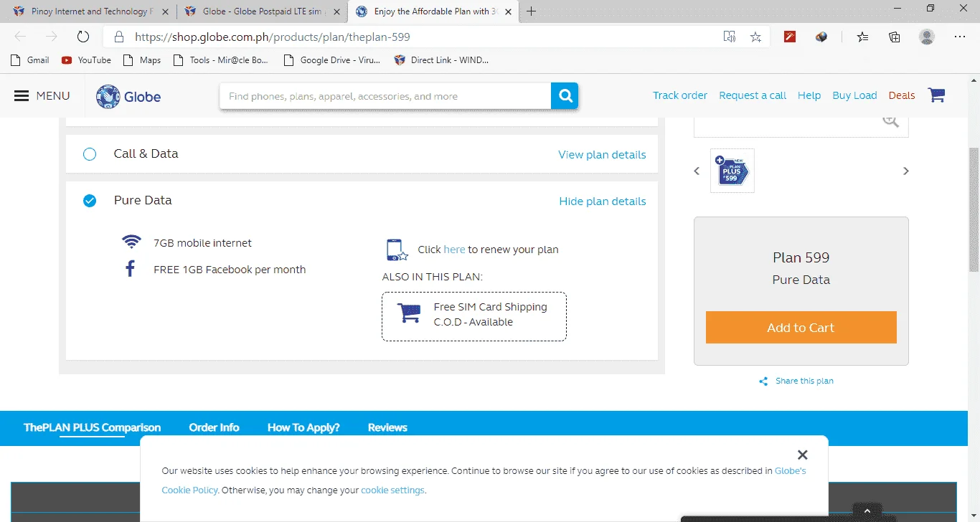Show previous plan thumbnail with left arrow
Screen dimensions: 980x522
pos(697,171)
